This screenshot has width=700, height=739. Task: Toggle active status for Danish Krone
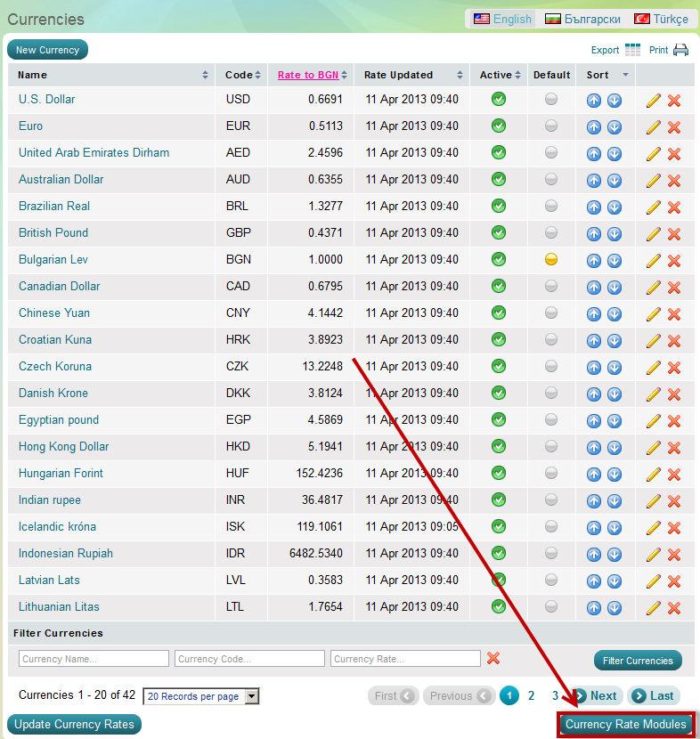point(499,394)
